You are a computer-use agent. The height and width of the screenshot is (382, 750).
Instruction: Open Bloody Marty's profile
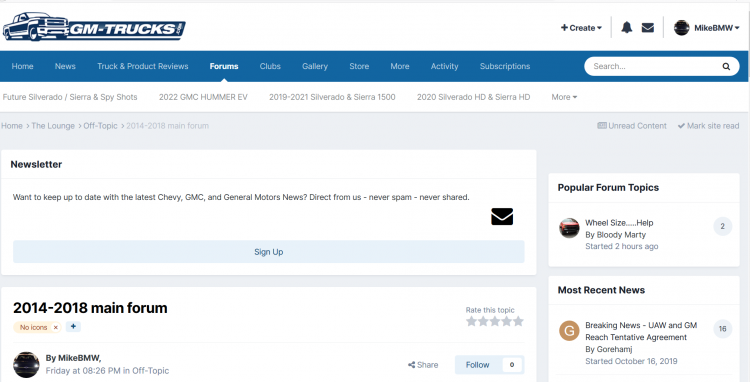tap(621, 235)
